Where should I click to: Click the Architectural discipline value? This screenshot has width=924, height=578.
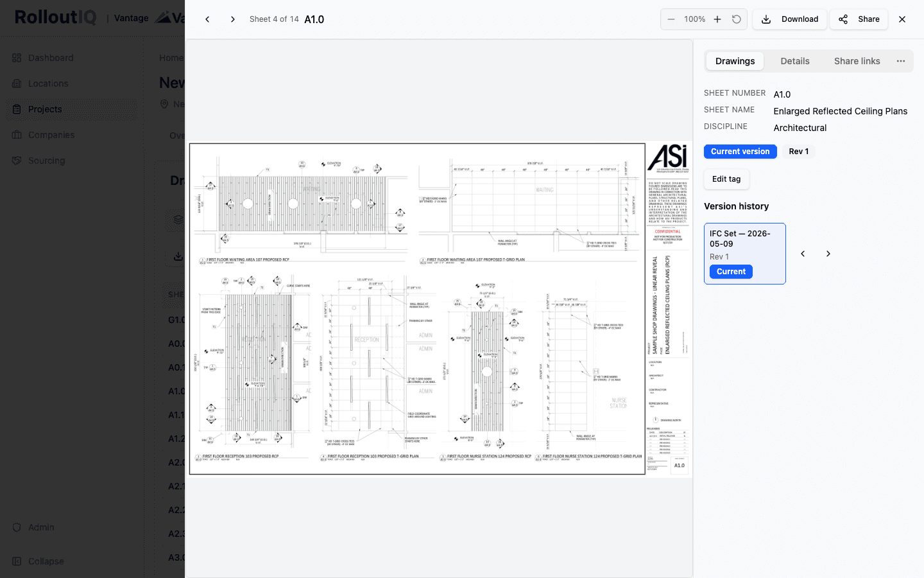click(x=800, y=128)
